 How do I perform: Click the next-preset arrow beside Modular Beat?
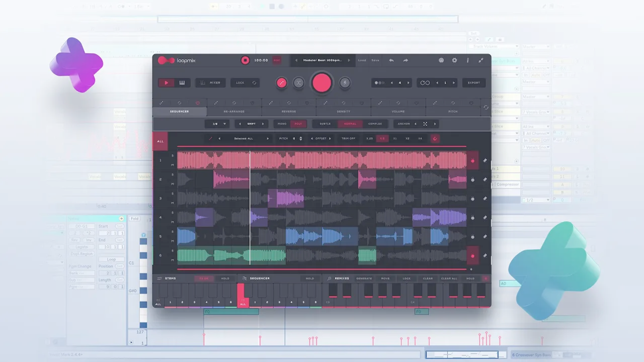point(349,60)
